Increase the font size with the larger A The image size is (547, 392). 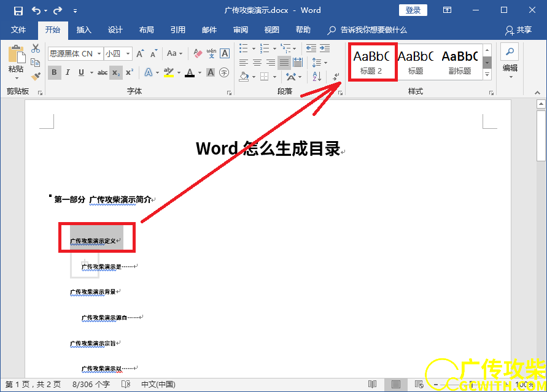[x=140, y=53]
